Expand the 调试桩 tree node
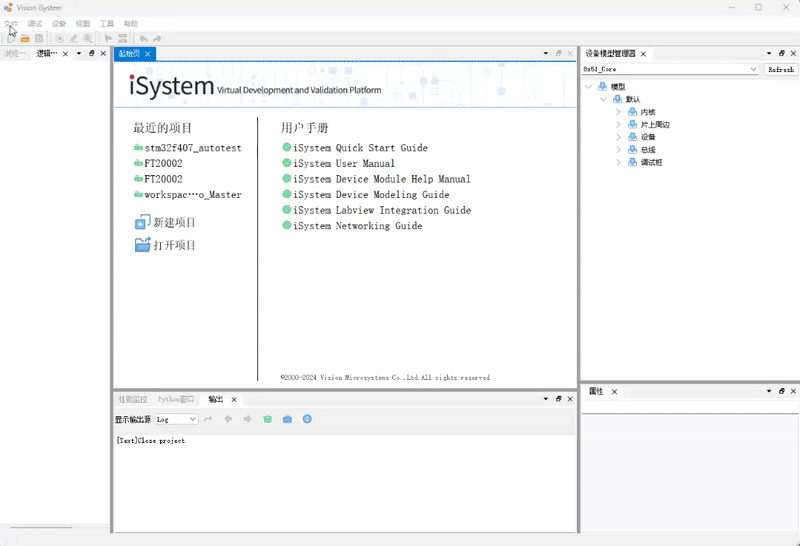This screenshot has width=800, height=546. click(x=618, y=162)
